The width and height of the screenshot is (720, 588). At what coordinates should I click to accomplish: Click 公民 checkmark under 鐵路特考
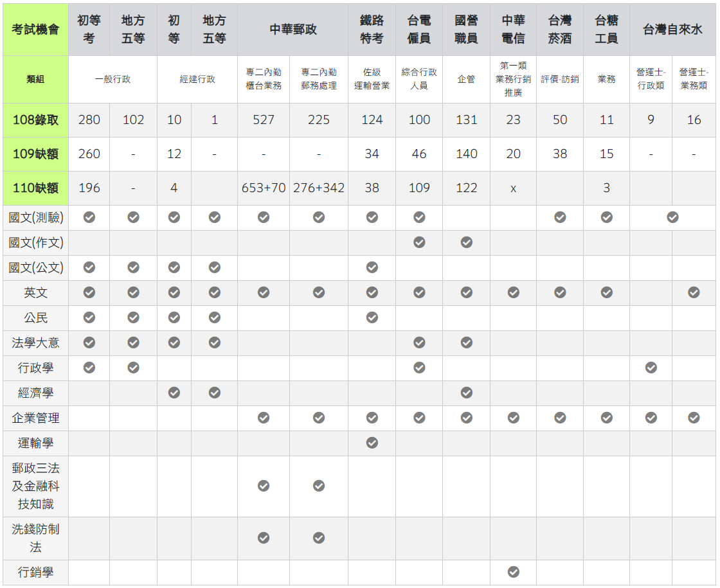[x=372, y=317]
